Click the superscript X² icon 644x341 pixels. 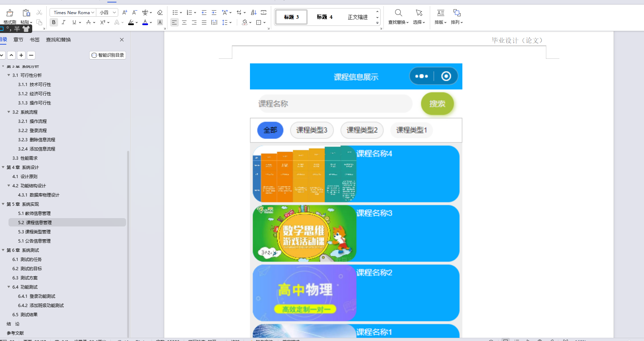102,22
